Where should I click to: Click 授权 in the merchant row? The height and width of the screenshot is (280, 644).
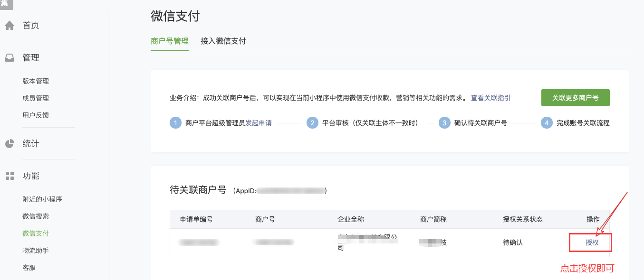tap(592, 243)
